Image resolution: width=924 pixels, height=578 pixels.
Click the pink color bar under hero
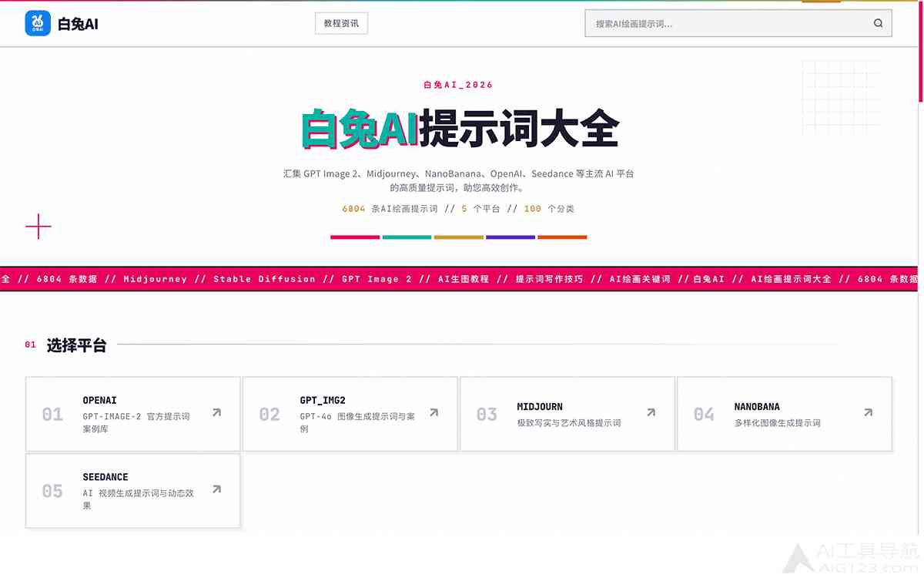[x=355, y=237]
